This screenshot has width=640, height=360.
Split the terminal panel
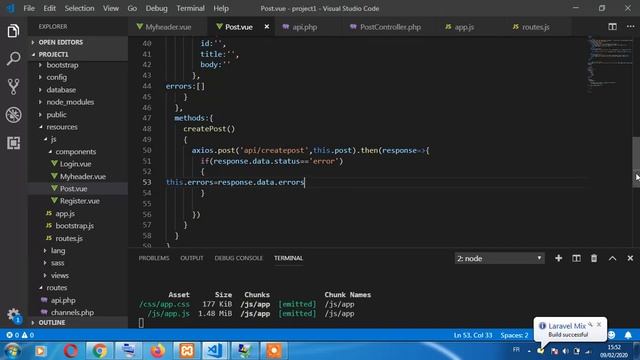[x=576, y=258]
